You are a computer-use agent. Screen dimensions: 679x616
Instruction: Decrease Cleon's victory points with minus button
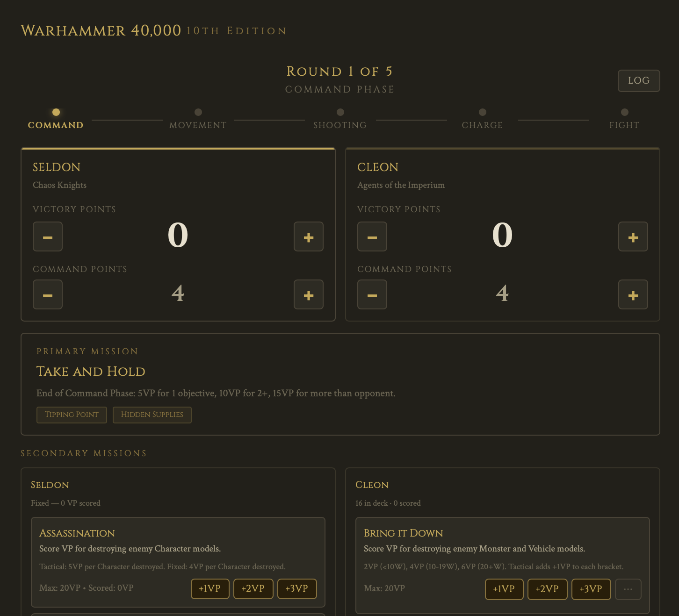tap(372, 236)
